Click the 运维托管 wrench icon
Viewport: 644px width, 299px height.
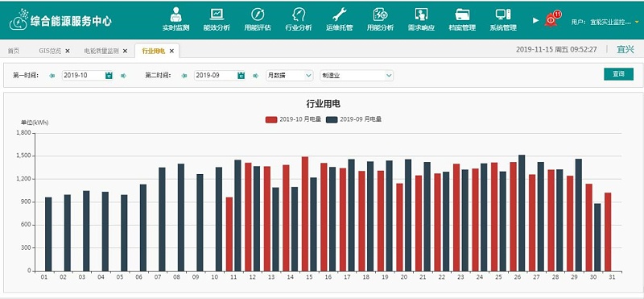coord(339,15)
